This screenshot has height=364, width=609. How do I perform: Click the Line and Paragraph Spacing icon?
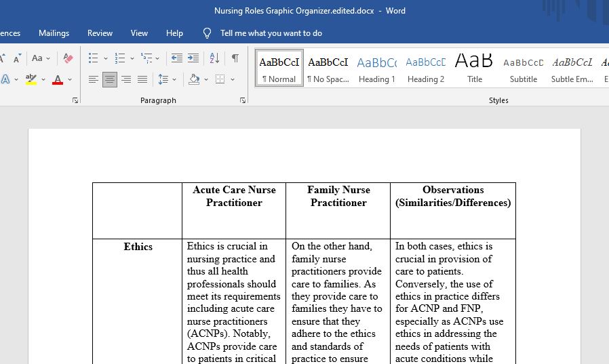[163, 79]
